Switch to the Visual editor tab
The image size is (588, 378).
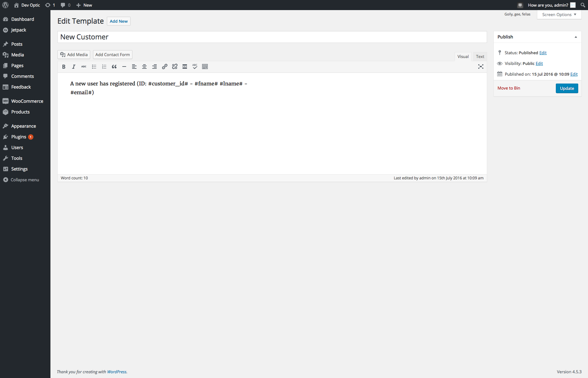[463, 56]
